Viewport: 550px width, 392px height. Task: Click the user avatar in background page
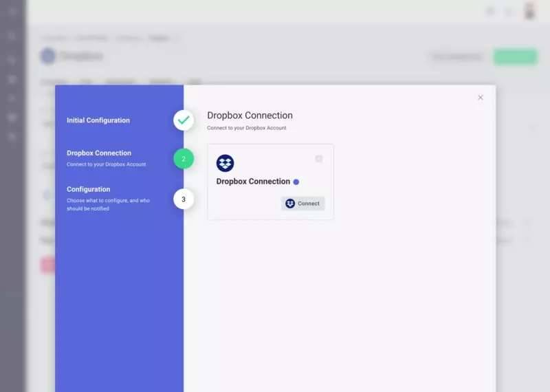tap(529, 10)
